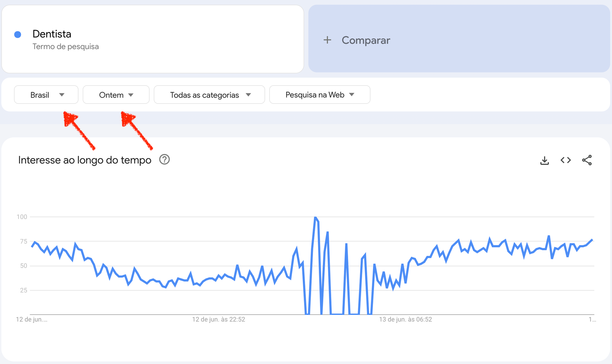Expand the Ontem time range dropdown
Viewport: 612px width, 364px height.
pyautogui.click(x=116, y=94)
